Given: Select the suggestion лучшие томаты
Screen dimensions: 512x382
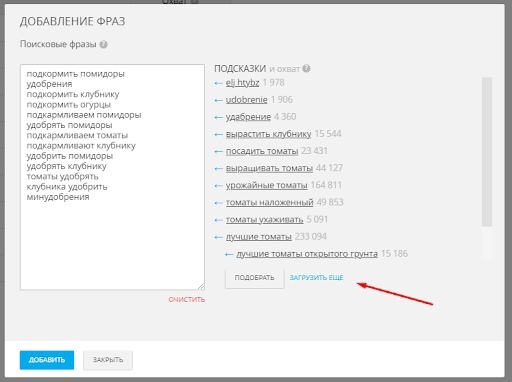Looking at the screenshot, I should (259, 237).
